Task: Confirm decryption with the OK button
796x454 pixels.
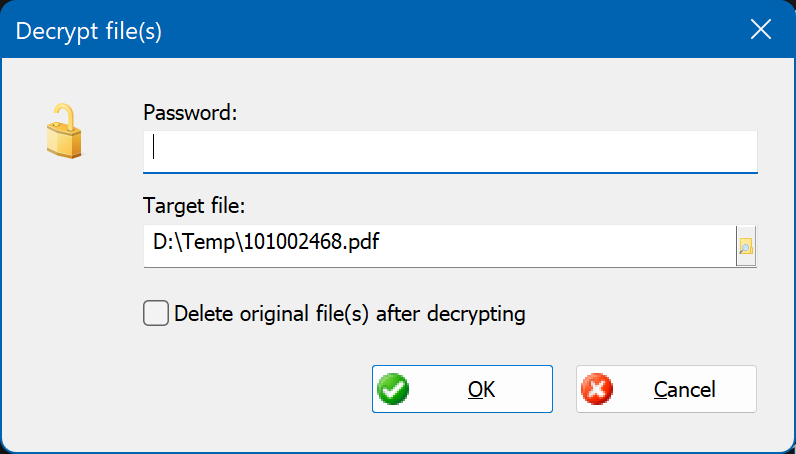Action: tap(462, 389)
